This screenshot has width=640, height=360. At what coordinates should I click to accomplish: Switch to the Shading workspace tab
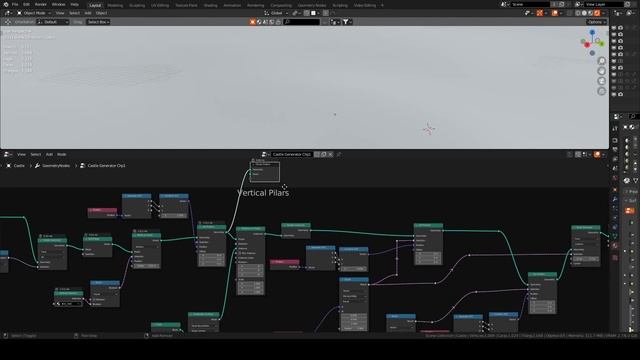point(211,6)
